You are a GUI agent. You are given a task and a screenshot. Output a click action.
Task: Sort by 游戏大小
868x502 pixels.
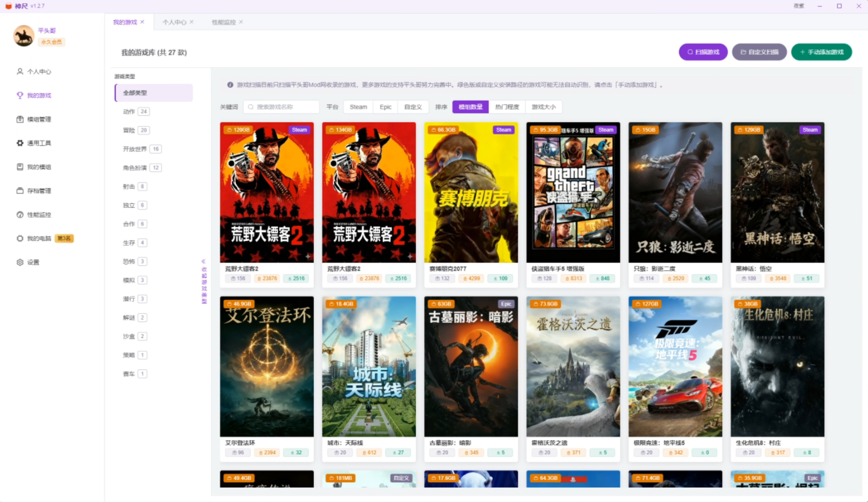point(543,107)
